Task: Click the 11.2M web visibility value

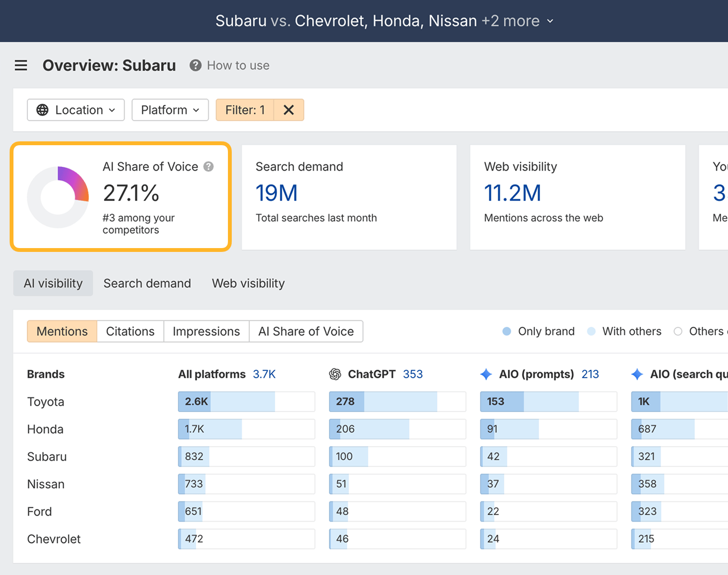Action: 513,193
